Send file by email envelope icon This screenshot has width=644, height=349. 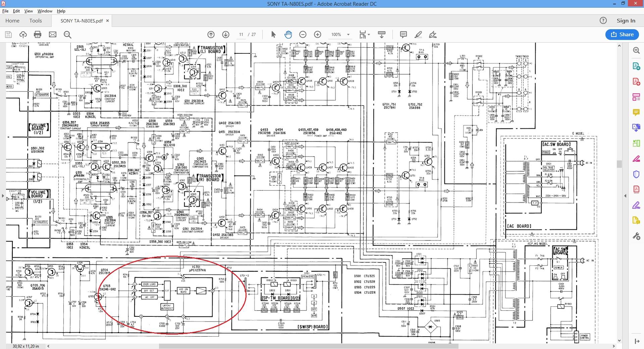coord(53,35)
